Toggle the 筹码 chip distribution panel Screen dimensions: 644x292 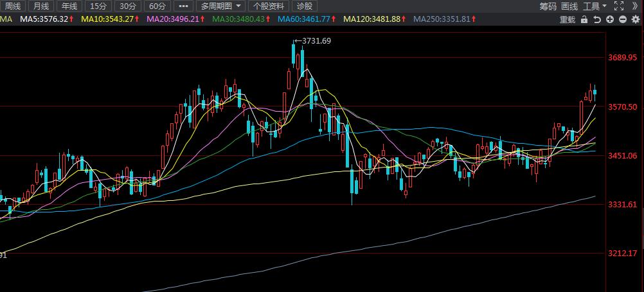[x=548, y=6]
